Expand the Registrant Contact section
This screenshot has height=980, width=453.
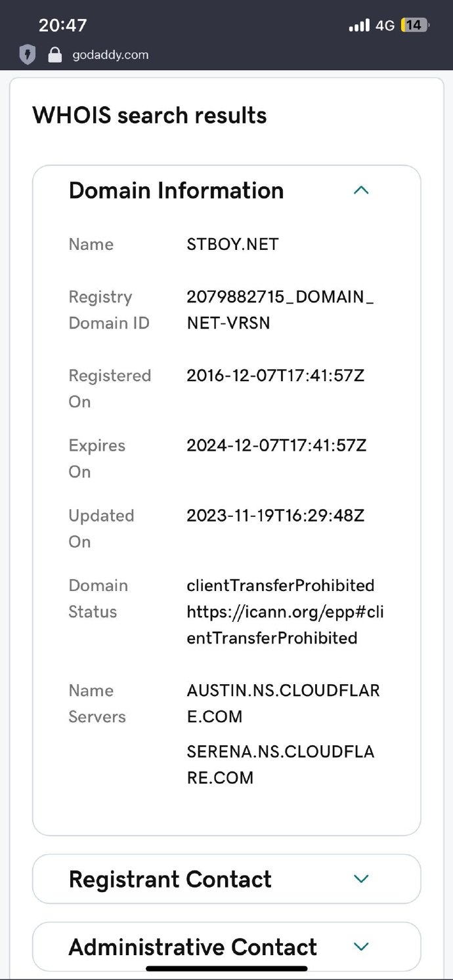click(361, 879)
